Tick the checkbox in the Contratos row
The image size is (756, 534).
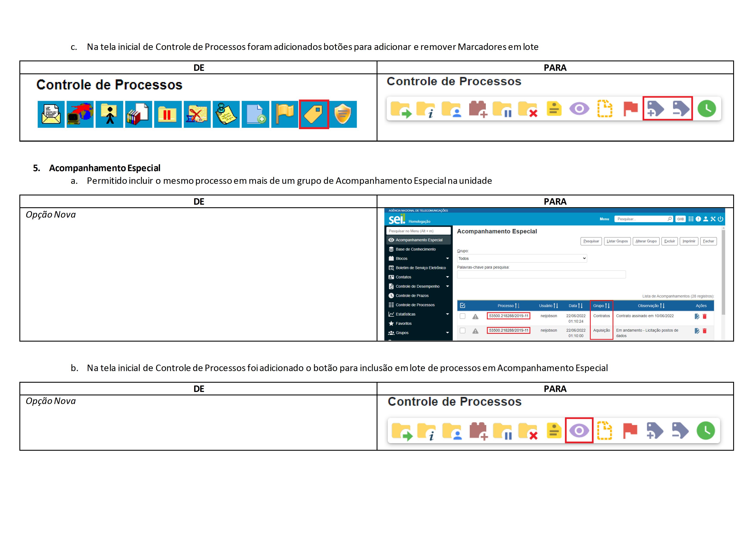pyautogui.click(x=463, y=316)
